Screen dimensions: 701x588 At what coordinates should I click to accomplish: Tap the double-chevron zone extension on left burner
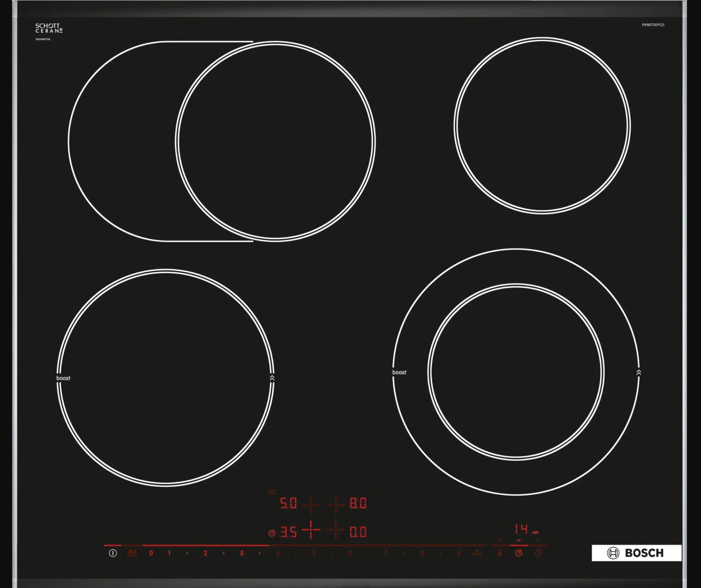272,378
